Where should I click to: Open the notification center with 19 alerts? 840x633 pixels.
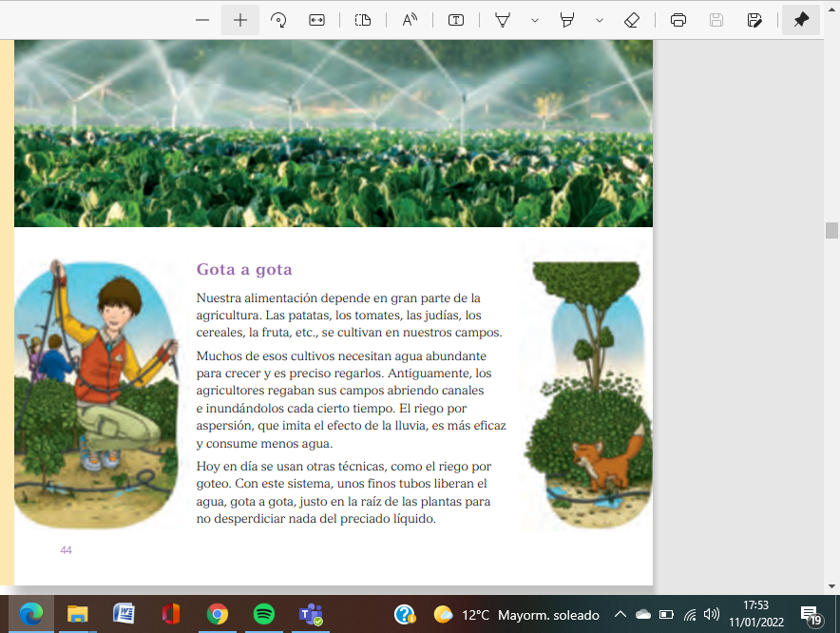coord(811,615)
